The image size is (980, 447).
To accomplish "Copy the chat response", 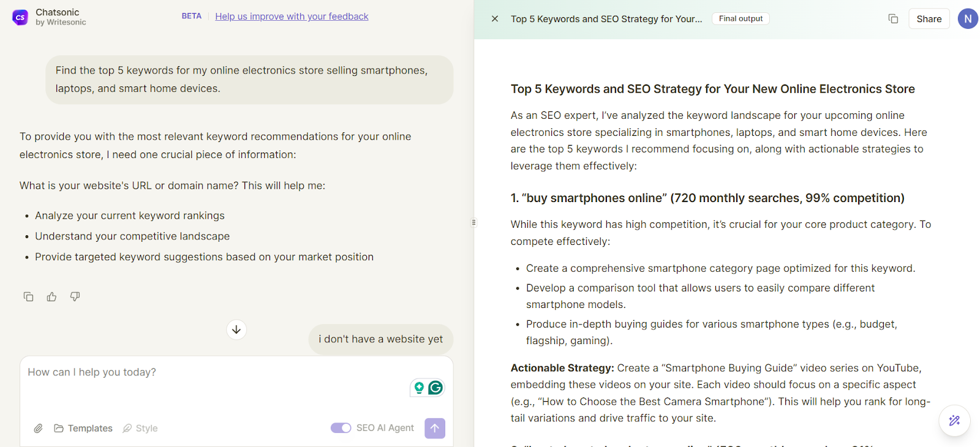I will tap(28, 297).
